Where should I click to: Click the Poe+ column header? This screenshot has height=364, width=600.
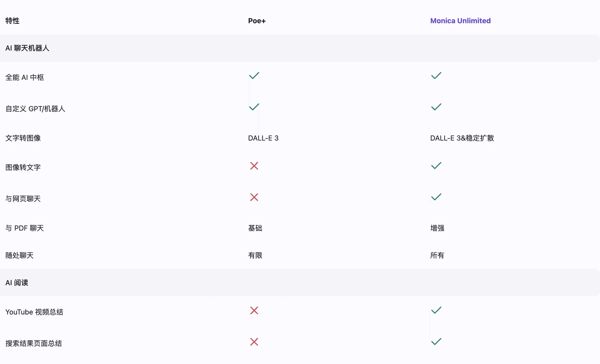pos(257,21)
